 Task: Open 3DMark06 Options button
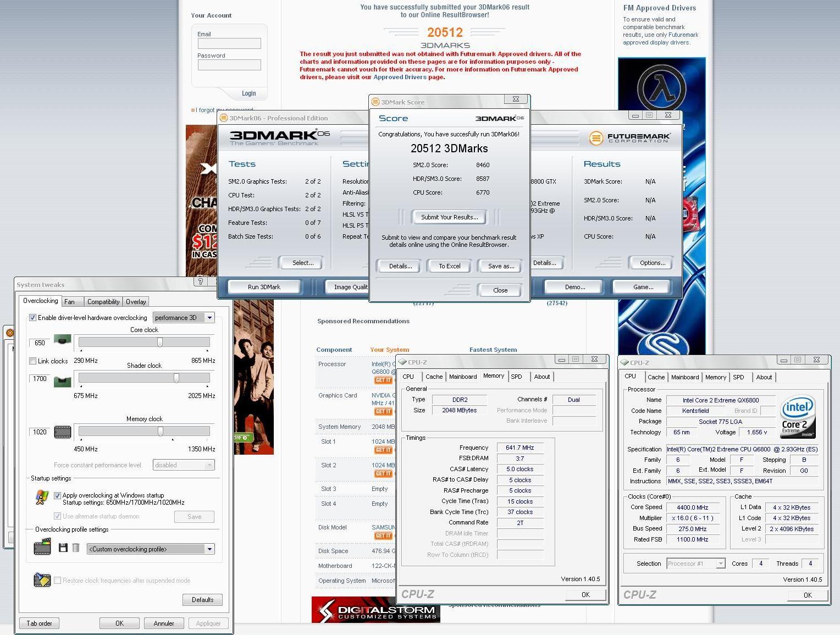(x=652, y=263)
